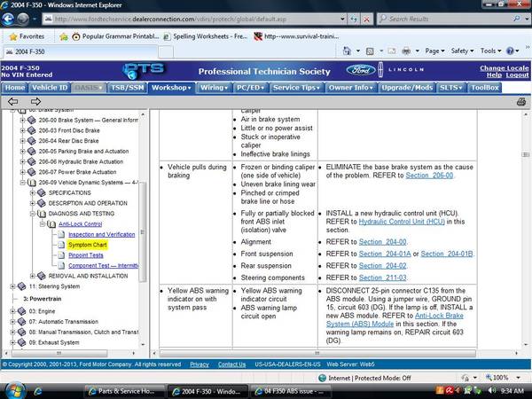Open the Vehicle ID tab
Image resolution: width=532 pixels, height=399 pixels.
tap(50, 88)
